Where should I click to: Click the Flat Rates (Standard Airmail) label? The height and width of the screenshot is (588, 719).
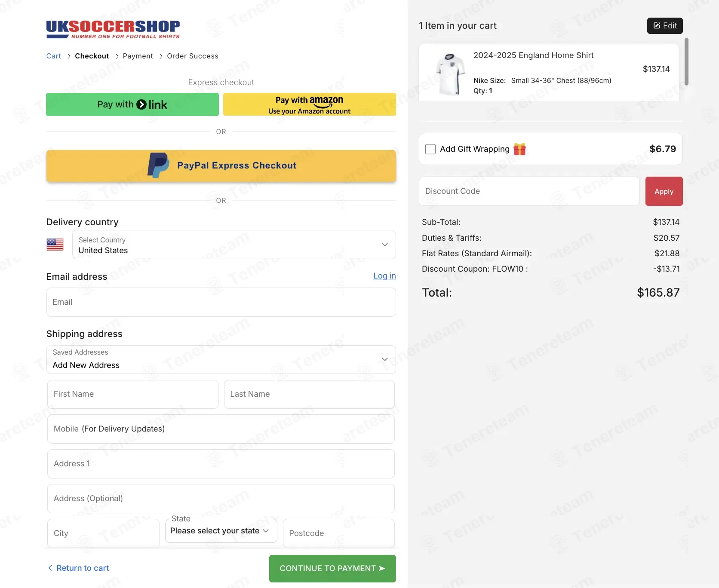pos(477,254)
